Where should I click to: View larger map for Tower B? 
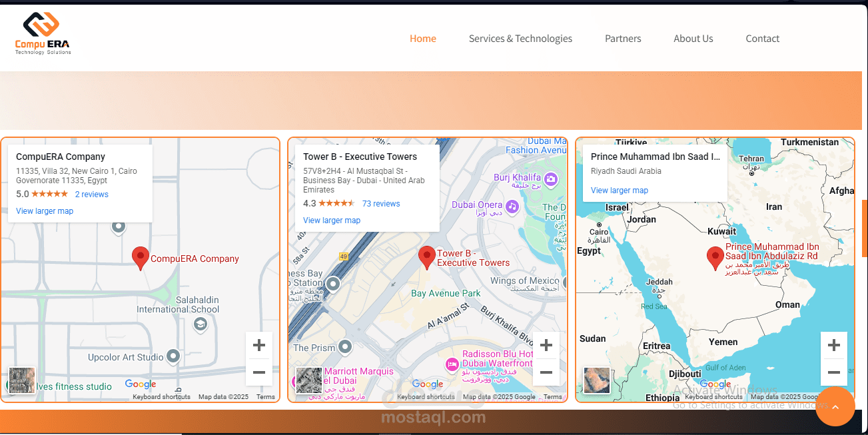click(x=332, y=220)
